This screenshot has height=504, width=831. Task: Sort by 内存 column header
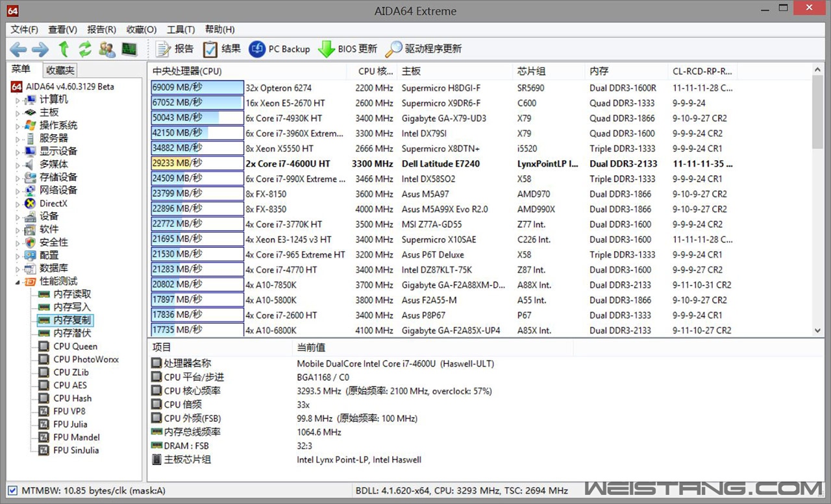coord(626,71)
